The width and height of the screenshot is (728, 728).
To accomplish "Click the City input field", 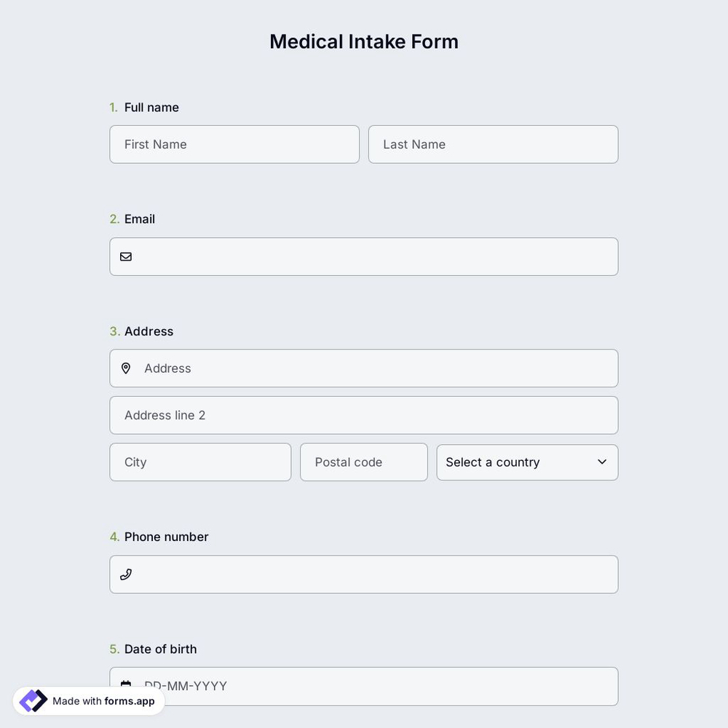I will pyautogui.click(x=200, y=462).
